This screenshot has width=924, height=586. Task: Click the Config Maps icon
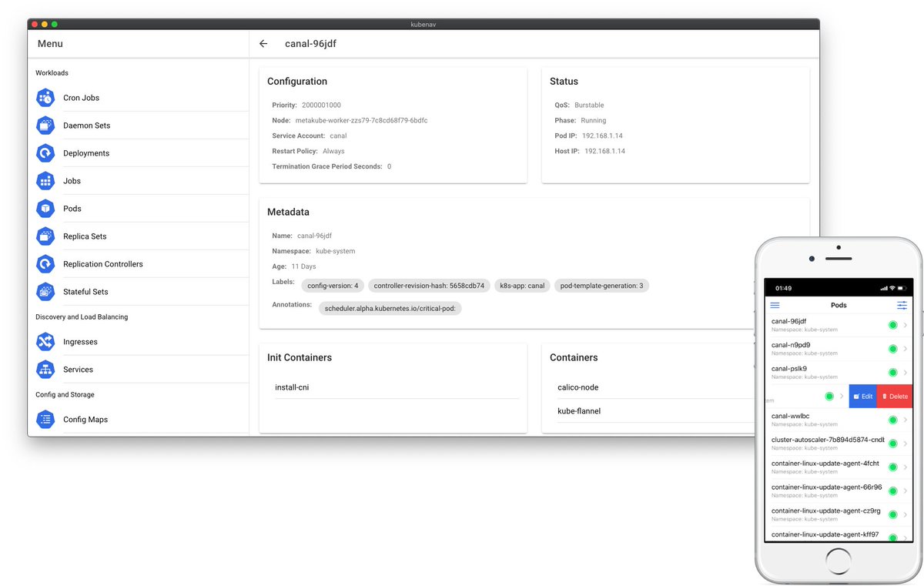click(x=46, y=420)
